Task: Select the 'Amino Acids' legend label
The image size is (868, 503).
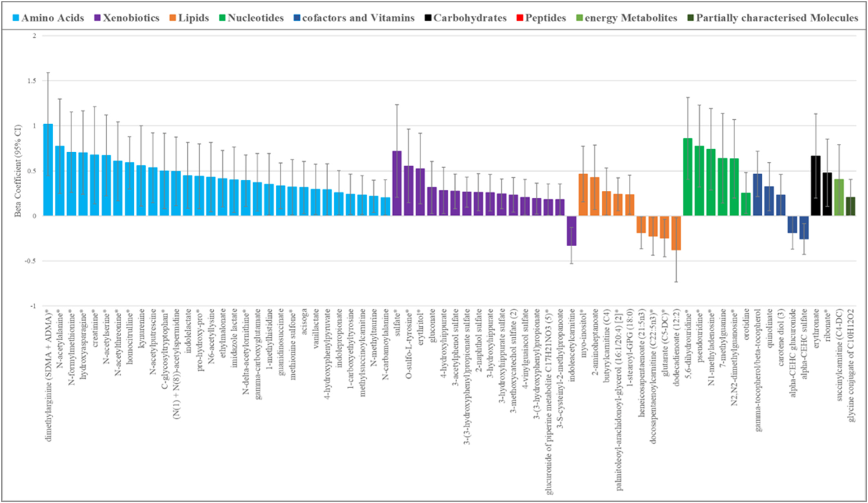Action: tap(52, 18)
